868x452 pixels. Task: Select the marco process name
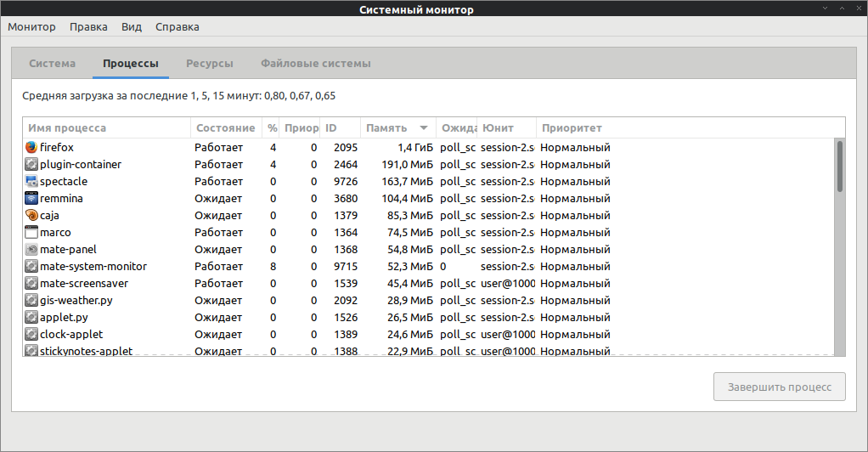(x=55, y=232)
